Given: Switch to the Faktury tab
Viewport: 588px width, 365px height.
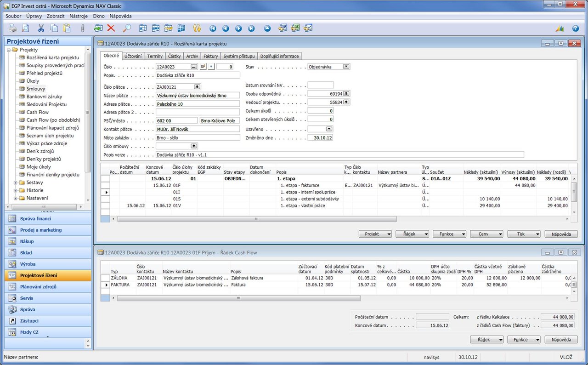Looking at the screenshot, I should tap(210, 56).
